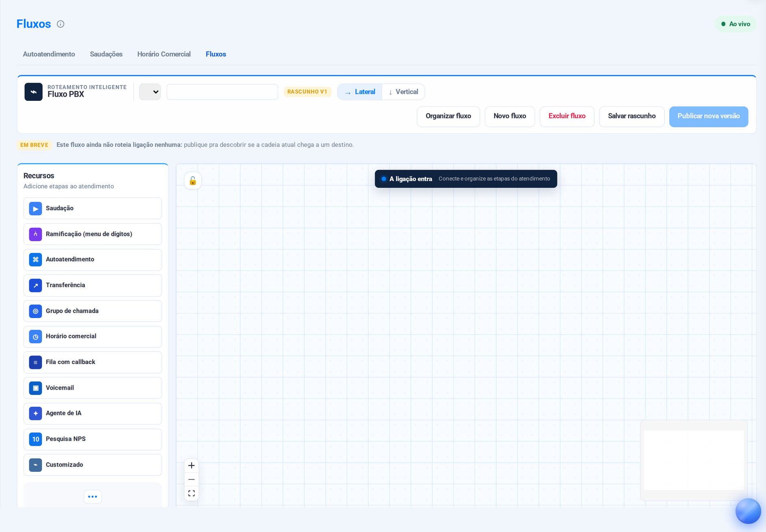The height and width of the screenshot is (532, 766).
Task: Click the info icon beside Fluxos title
Action: tap(61, 24)
